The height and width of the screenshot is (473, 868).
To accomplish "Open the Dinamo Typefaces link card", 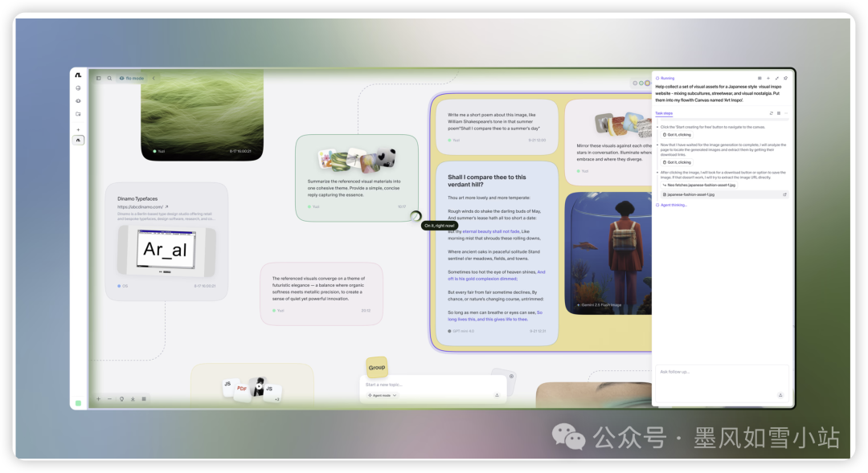I will pyautogui.click(x=166, y=242).
